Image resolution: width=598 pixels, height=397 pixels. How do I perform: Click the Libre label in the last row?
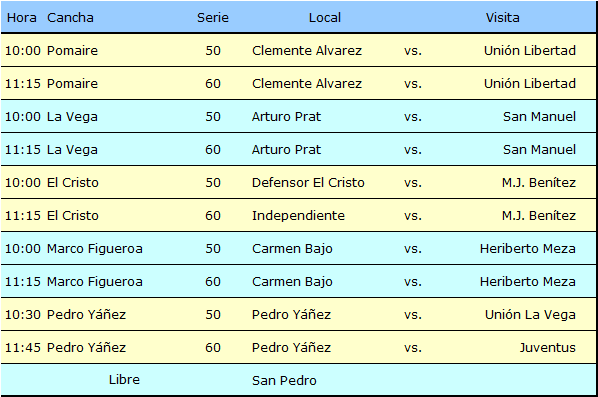[124, 379]
